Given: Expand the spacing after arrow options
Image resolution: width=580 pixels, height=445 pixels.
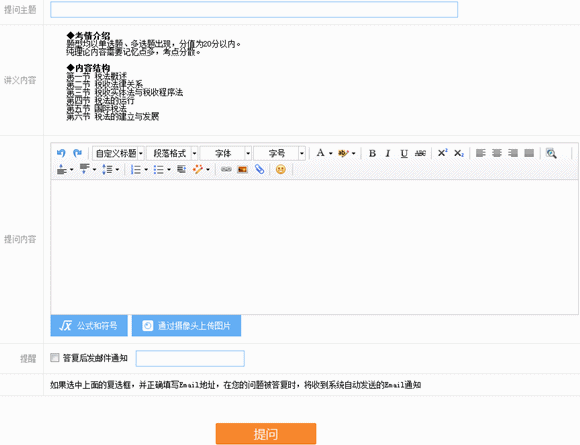Looking at the screenshot, I should coord(94,169).
